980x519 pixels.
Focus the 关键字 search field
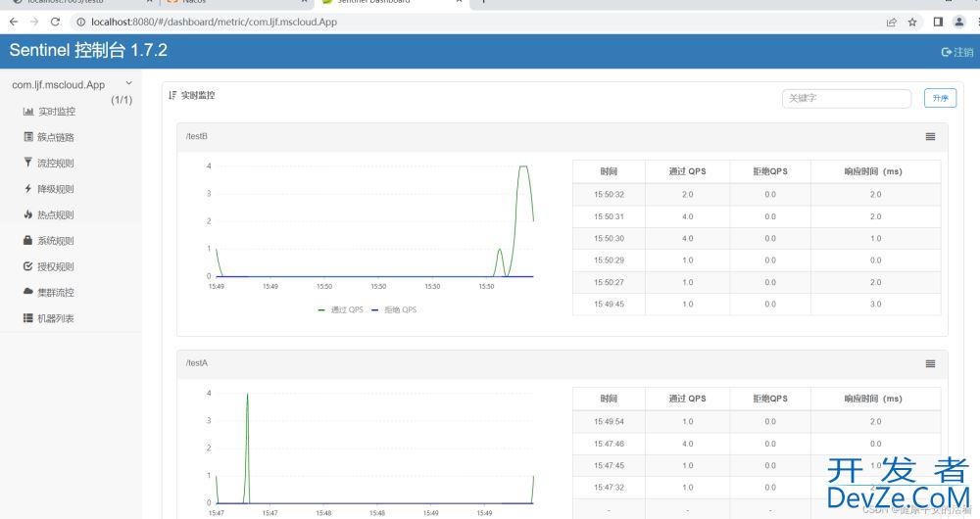[x=847, y=98]
